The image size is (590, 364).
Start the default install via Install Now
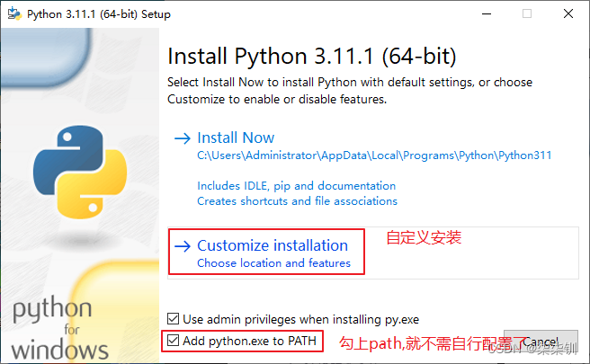[236, 138]
